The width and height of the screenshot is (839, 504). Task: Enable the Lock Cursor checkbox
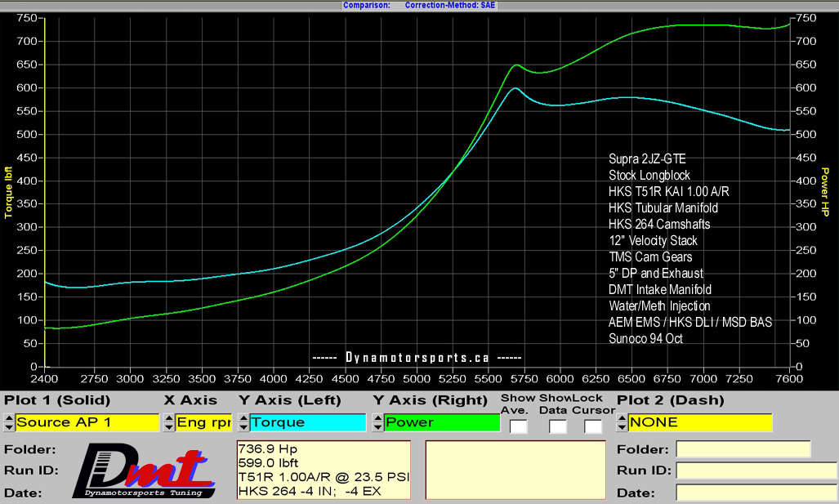pyautogui.click(x=592, y=426)
